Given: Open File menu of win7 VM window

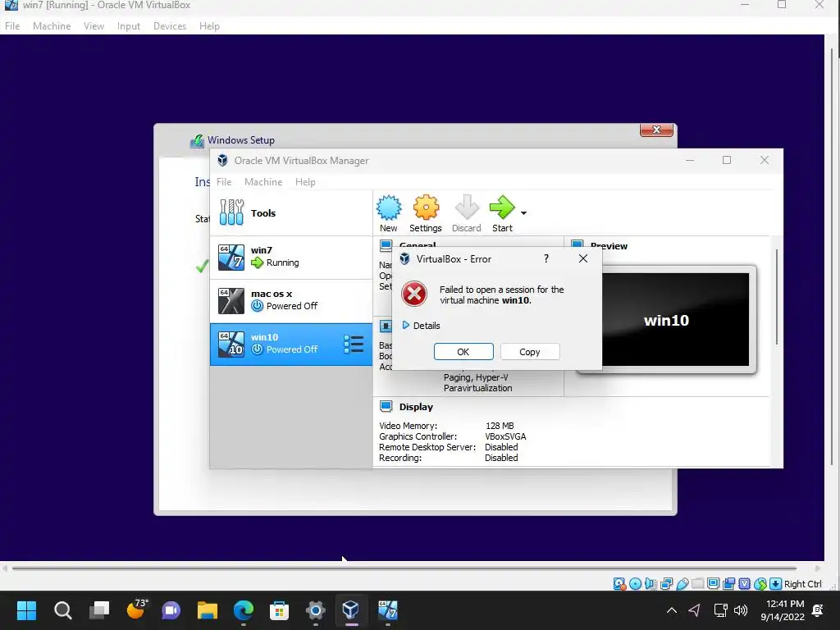Looking at the screenshot, I should (12, 25).
